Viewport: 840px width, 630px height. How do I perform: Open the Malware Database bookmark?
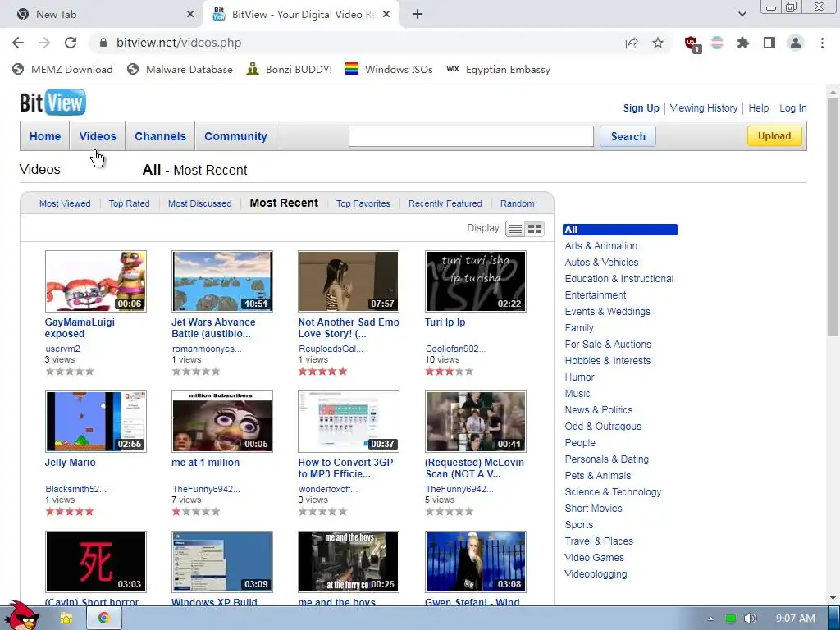click(x=180, y=70)
